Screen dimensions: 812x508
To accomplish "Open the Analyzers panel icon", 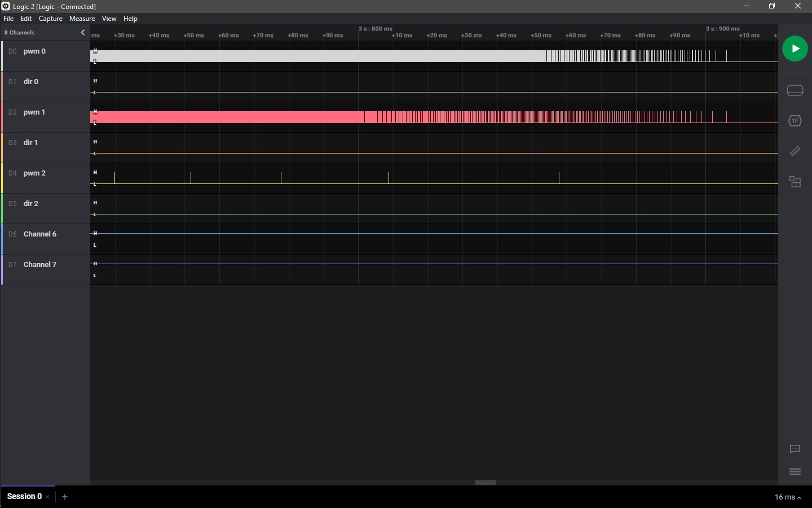I will [795, 121].
